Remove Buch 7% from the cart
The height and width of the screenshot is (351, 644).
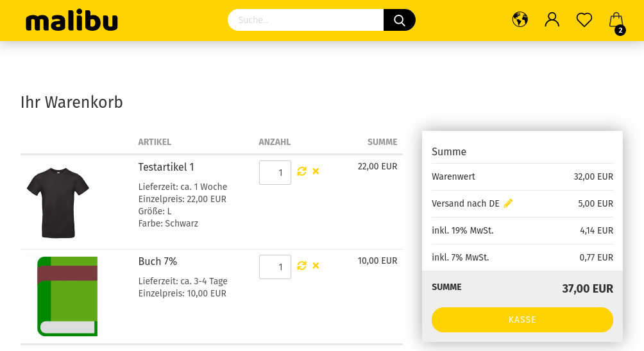pos(316,266)
